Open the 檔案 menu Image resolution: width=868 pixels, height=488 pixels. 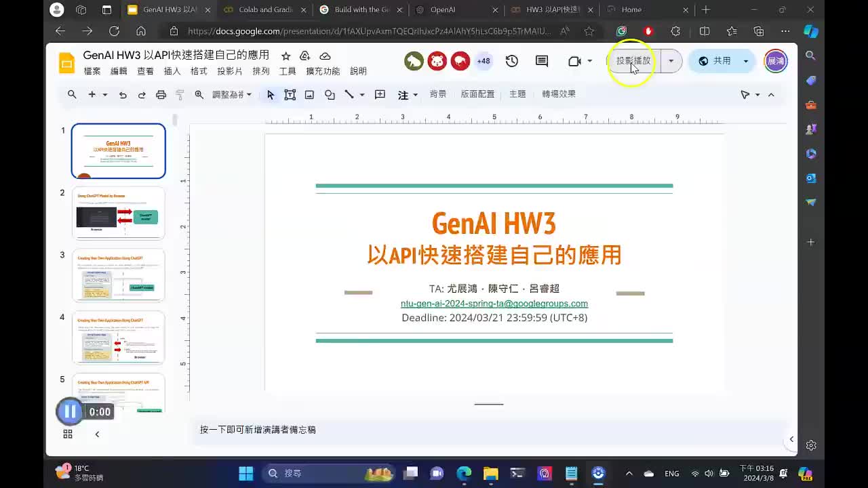click(92, 71)
